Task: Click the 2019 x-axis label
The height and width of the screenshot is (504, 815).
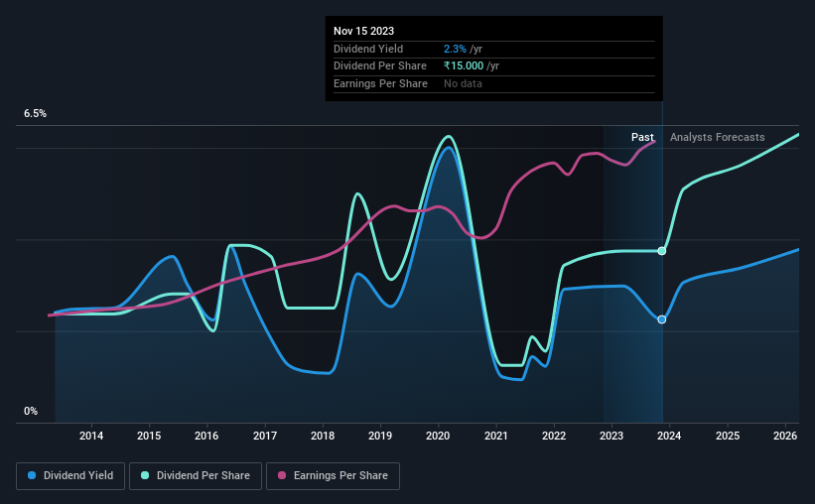Action: tap(380, 436)
